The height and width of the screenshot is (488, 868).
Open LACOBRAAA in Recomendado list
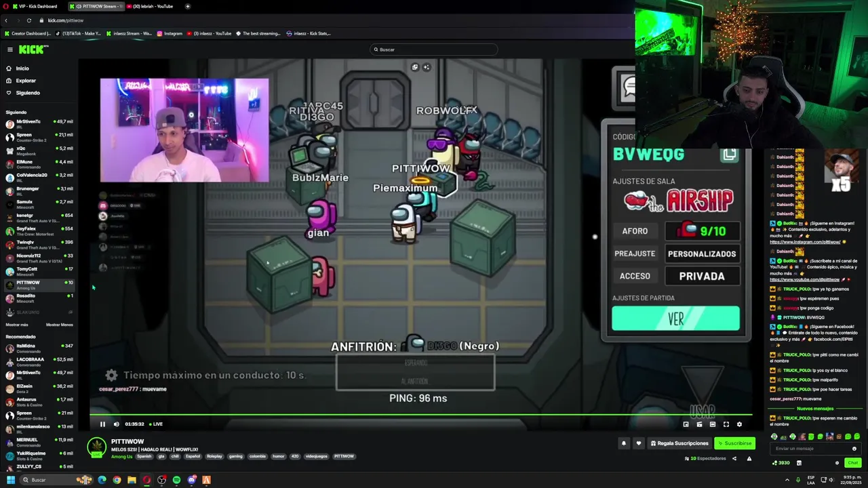click(39, 362)
